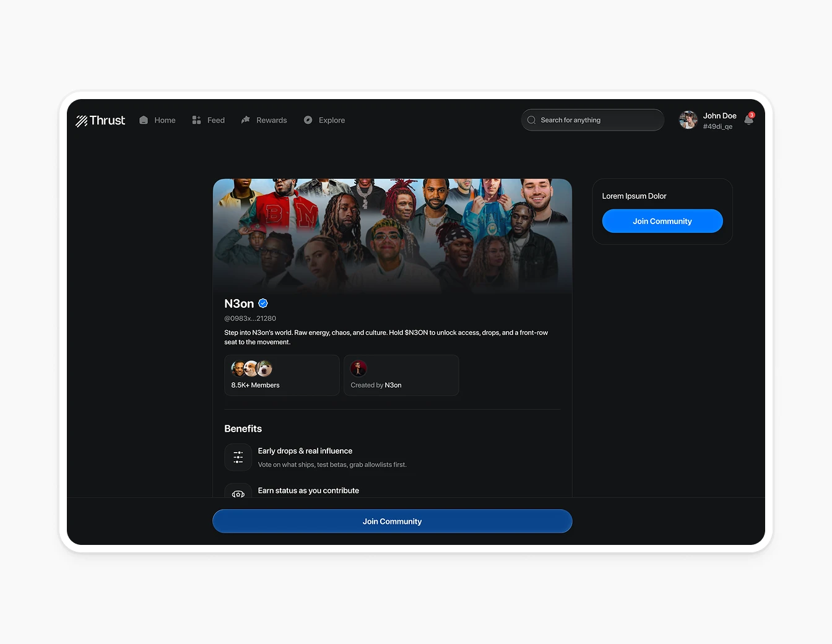The width and height of the screenshot is (832, 644).
Task: Click the N3on community title
Action: [239, 303]
